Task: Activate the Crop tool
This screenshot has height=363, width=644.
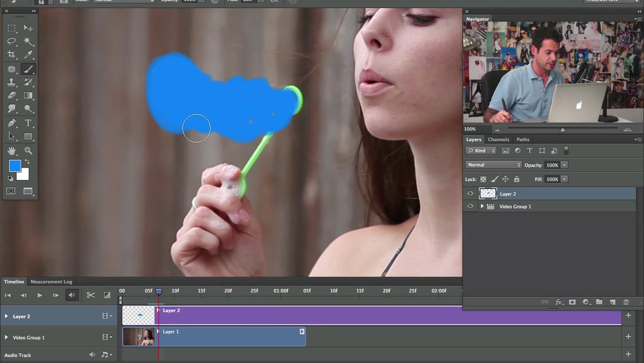Action: click(11, 55)
